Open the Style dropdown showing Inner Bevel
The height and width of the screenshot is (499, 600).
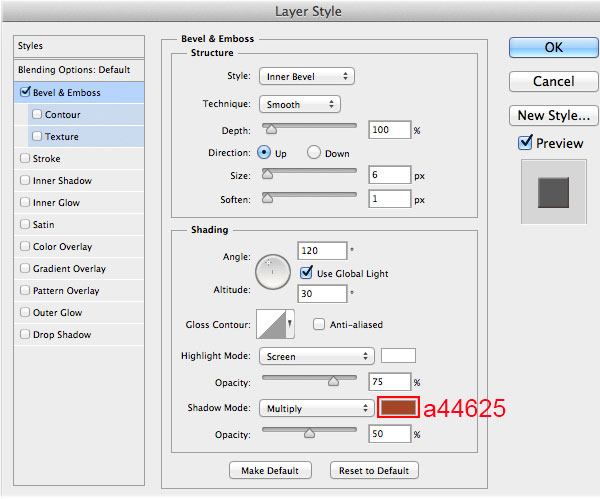[307, 76]
